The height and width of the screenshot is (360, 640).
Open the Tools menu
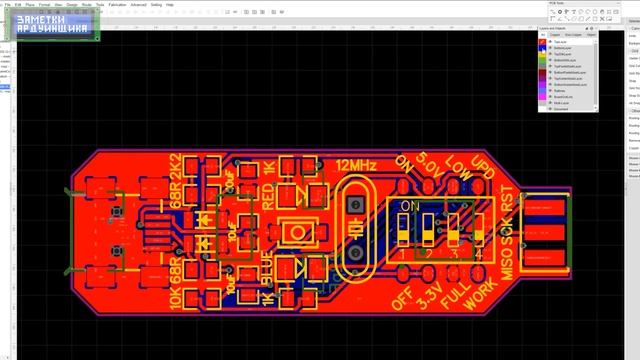(100, 5)
